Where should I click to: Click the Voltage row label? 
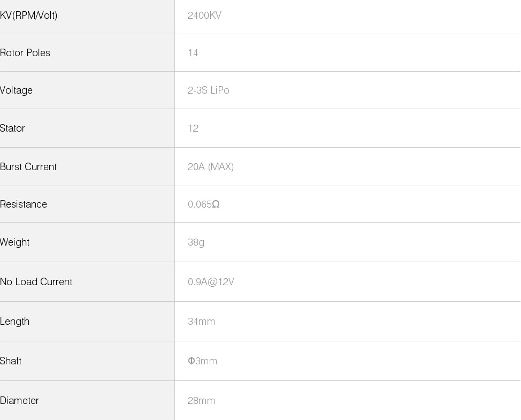(17, 90)
